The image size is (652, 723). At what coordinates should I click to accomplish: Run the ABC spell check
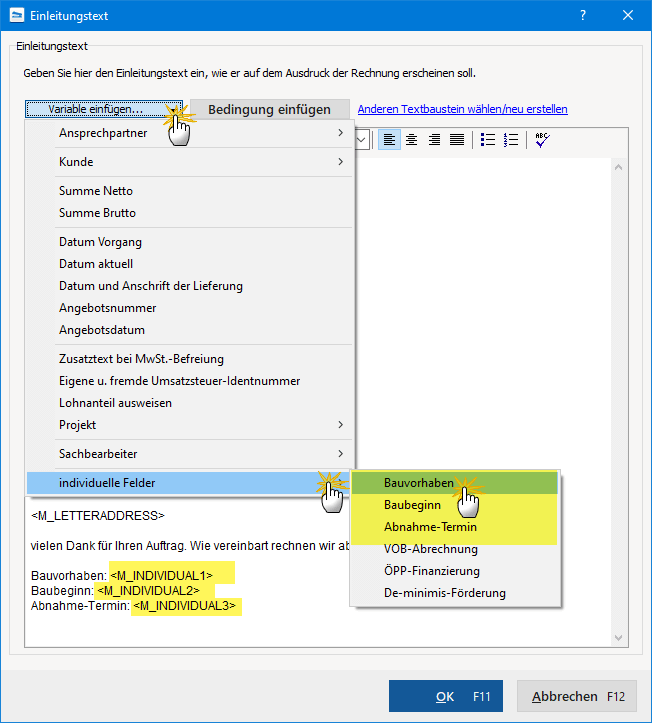pyautogui.click(x=542, y=140)
